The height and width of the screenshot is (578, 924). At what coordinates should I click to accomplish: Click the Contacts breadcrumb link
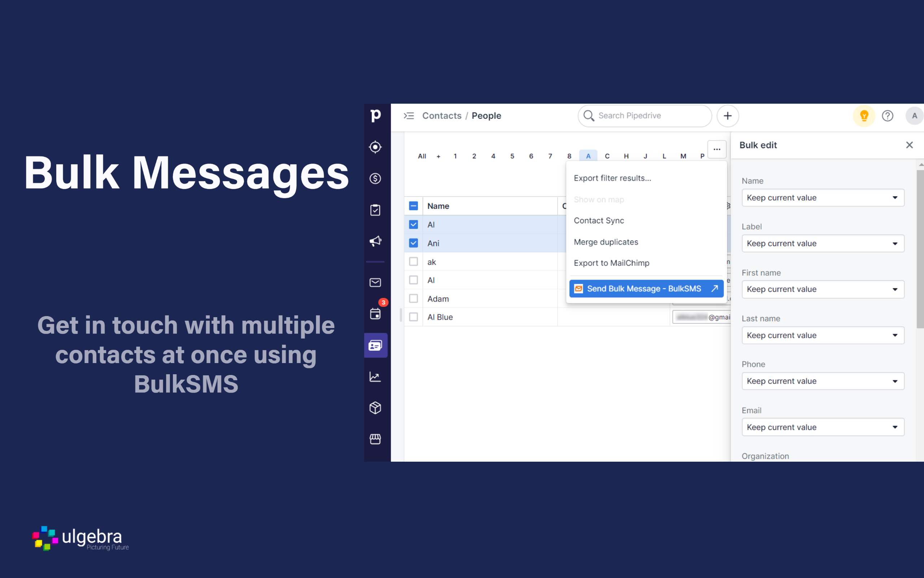(442, 116)
